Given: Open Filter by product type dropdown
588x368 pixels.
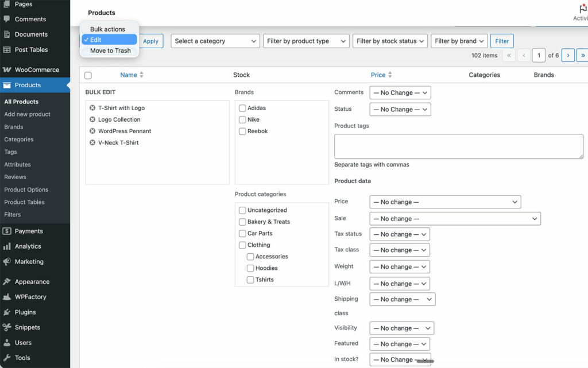Looking at the screenshot, I should tap(307, 41).
